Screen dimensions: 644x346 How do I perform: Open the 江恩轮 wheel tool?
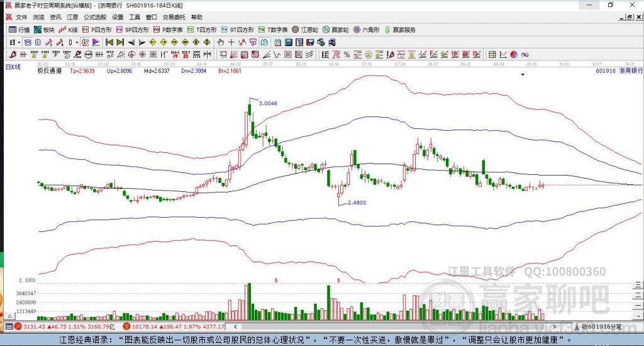click(305, 30)
